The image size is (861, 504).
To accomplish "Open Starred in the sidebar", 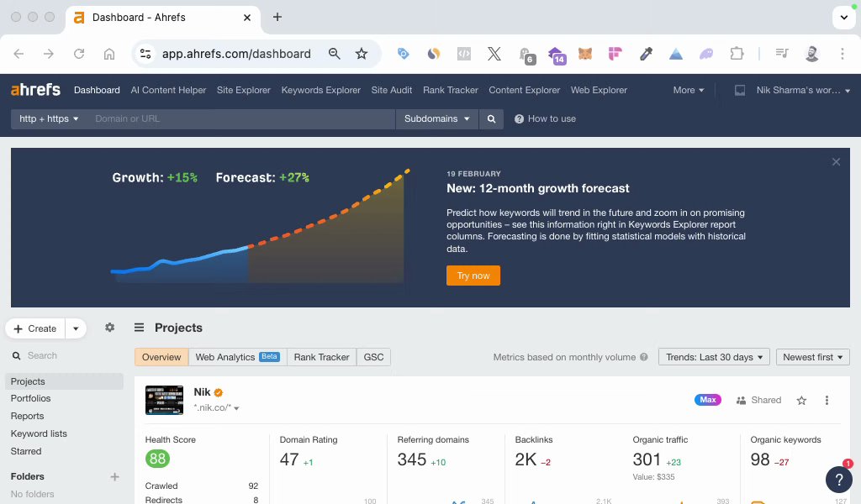I will (x=26, y=451).
